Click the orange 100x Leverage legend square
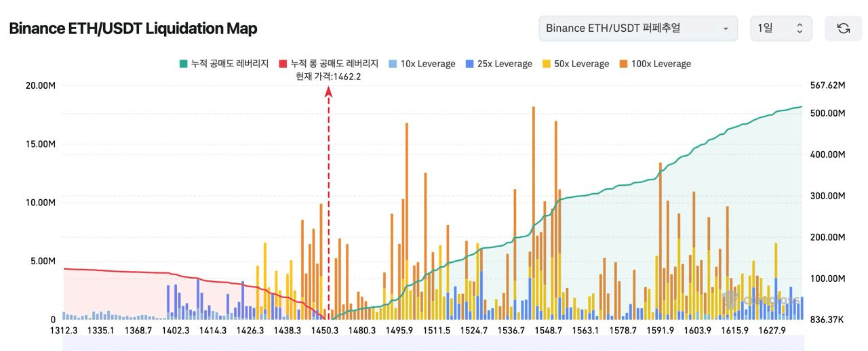868x351 pixels. coord(624,64)
